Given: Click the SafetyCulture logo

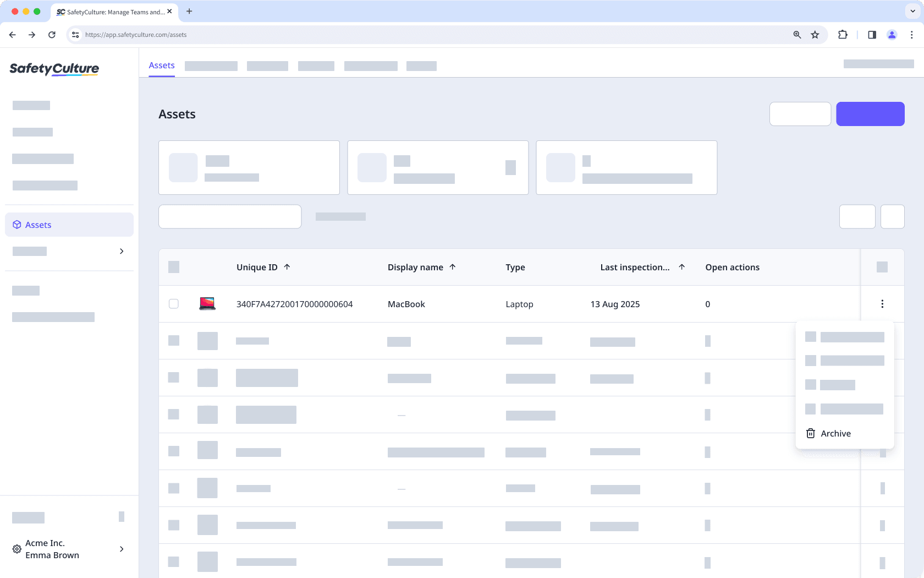Looking at the screenshot, I should pos(54,69).
